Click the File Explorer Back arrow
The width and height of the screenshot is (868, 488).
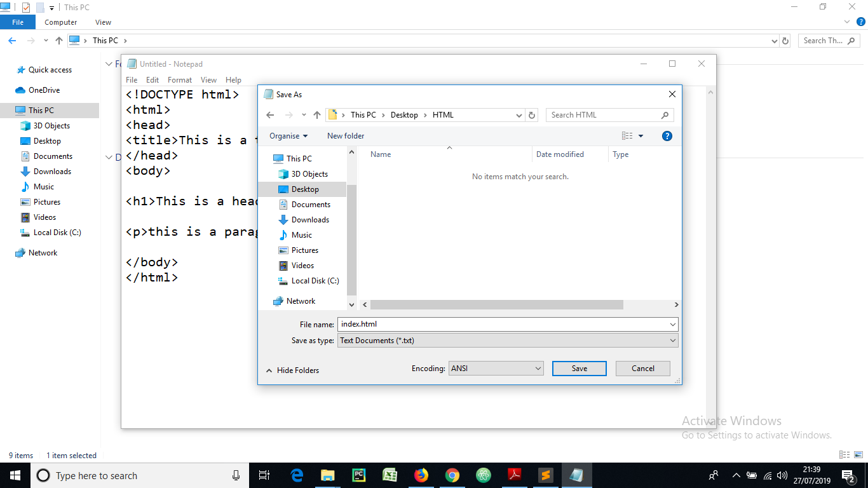(11, 41)
